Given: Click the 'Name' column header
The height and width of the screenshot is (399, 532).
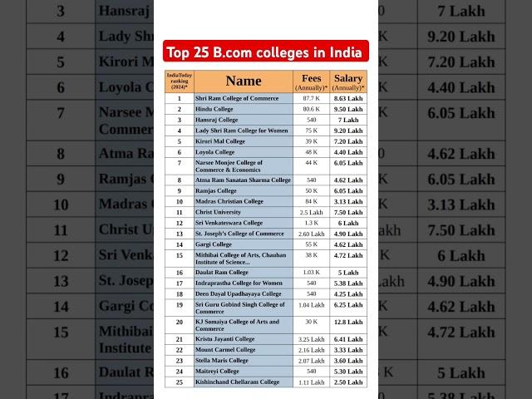Looking at the screenshot, I should pyautogui.click(x=244, y=81).
